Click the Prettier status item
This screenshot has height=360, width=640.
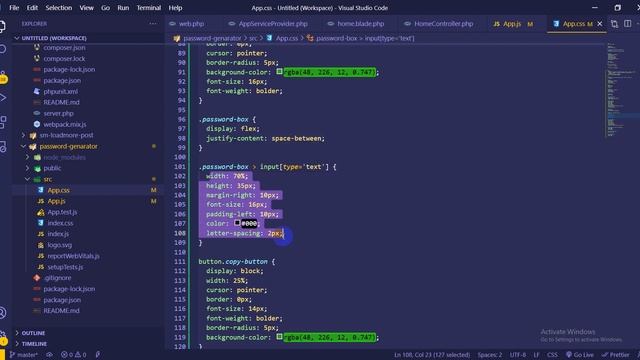[616, 355]
